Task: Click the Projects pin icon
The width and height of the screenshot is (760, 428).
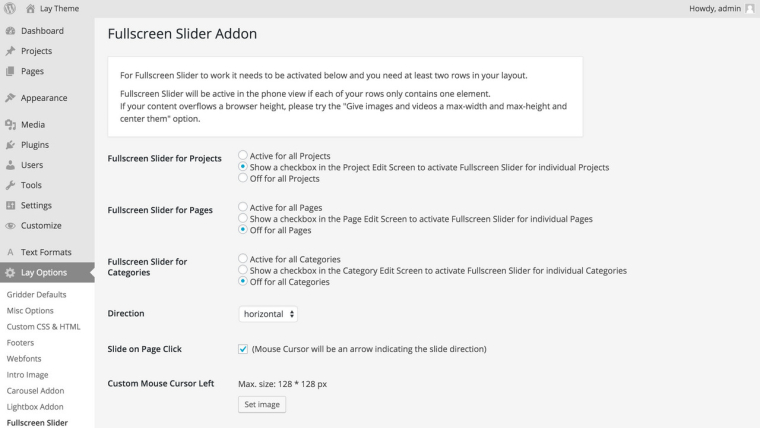Action: pos(10,51)
